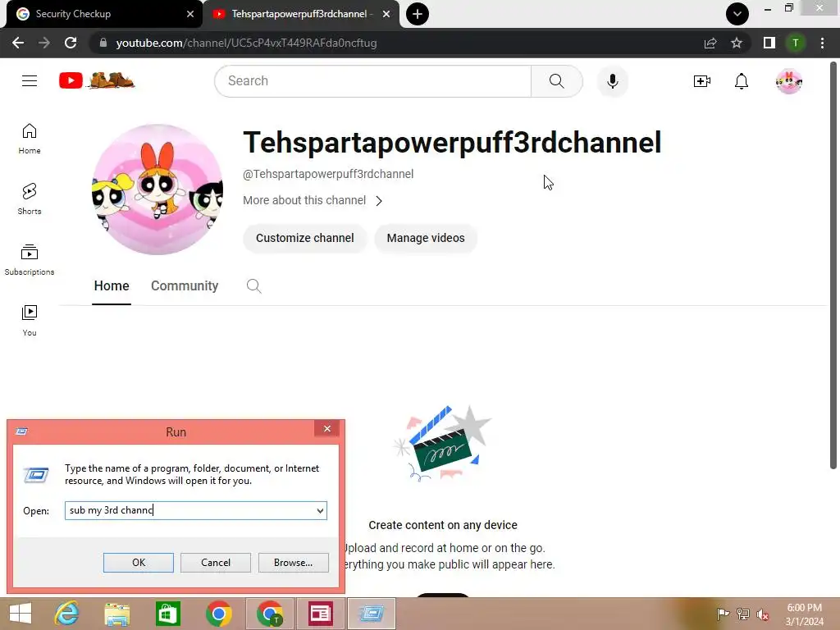Open the Chrome three-dot menu
The height and width of the screenshot is (630, 840).
822,43
